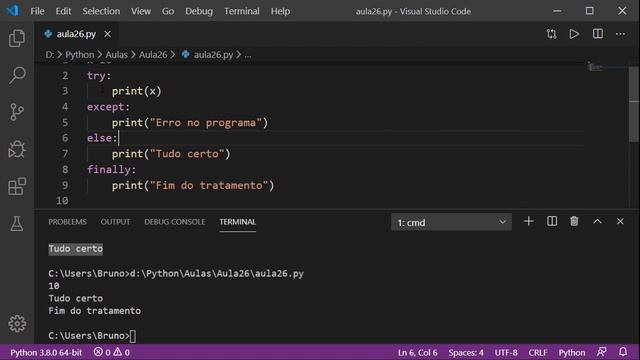
Task: Click the errors and warnings status indicator
Action: pos(111,352)
